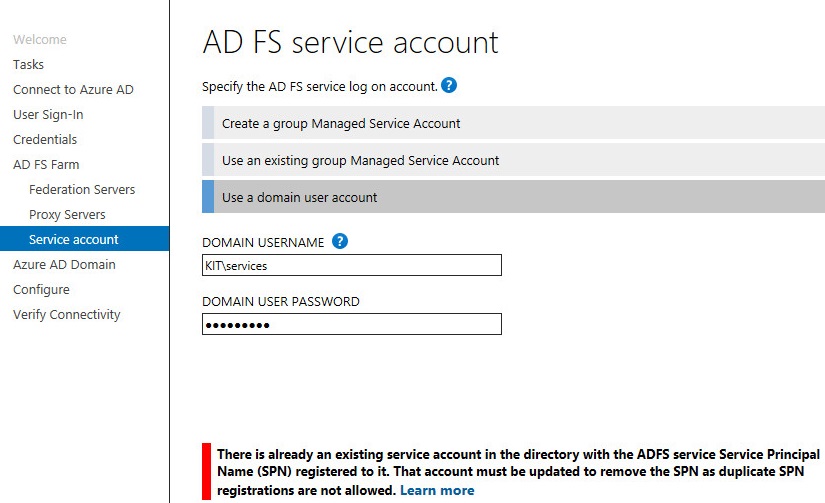Open Federation Servers sub-step
This screenshot has height=503, width=825.
82,189
